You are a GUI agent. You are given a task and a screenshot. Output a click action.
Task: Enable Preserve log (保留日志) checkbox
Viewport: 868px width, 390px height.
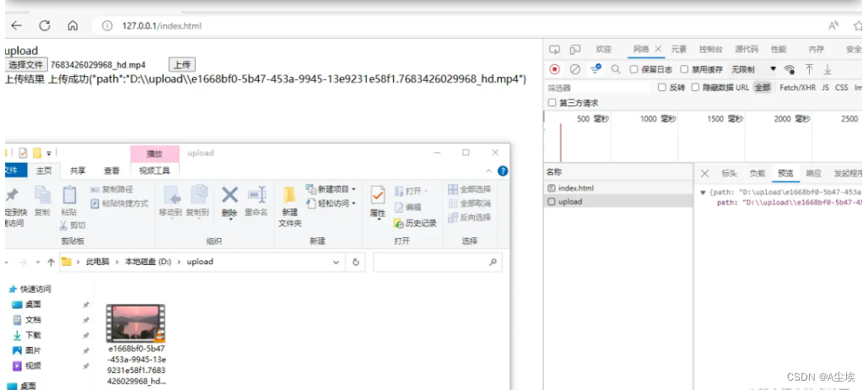click(633, 69)
